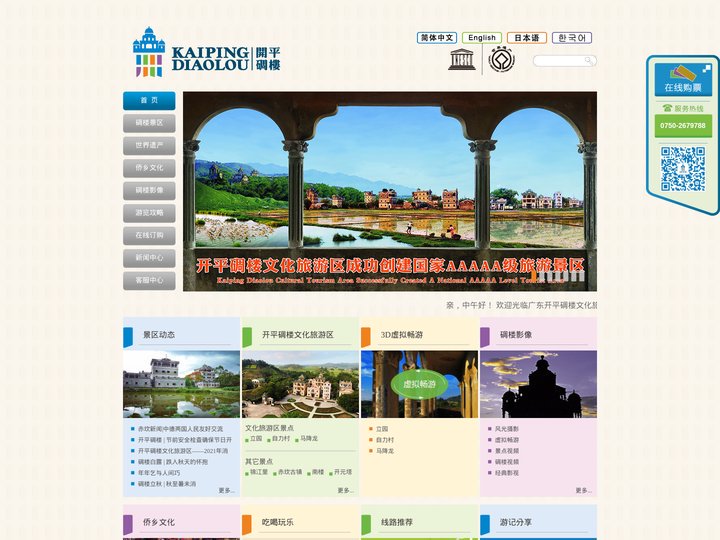Open the 线路推荐 section heading
The height and width of the screenshot is (540, 720).
[x=397, y=523]
